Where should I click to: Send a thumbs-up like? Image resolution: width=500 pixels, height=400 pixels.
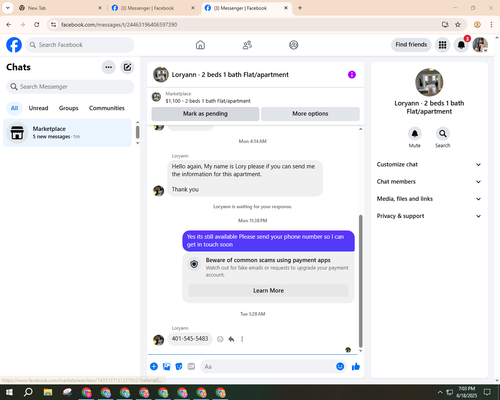[356, 367]
